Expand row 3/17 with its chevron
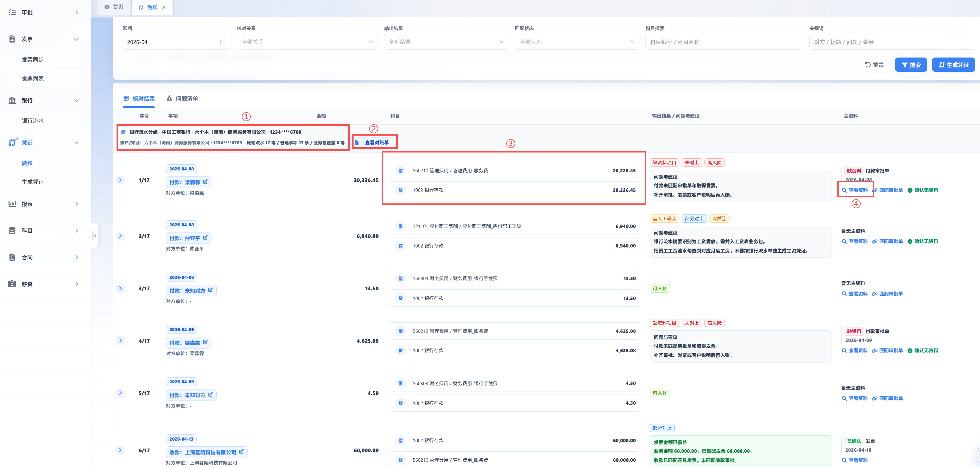 coord(120,288)
